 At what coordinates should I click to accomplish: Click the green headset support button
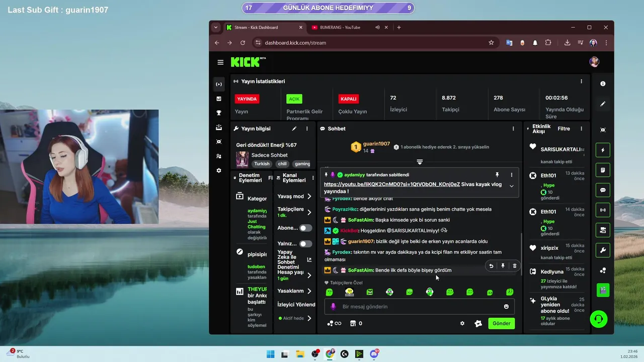pos(599,319)
